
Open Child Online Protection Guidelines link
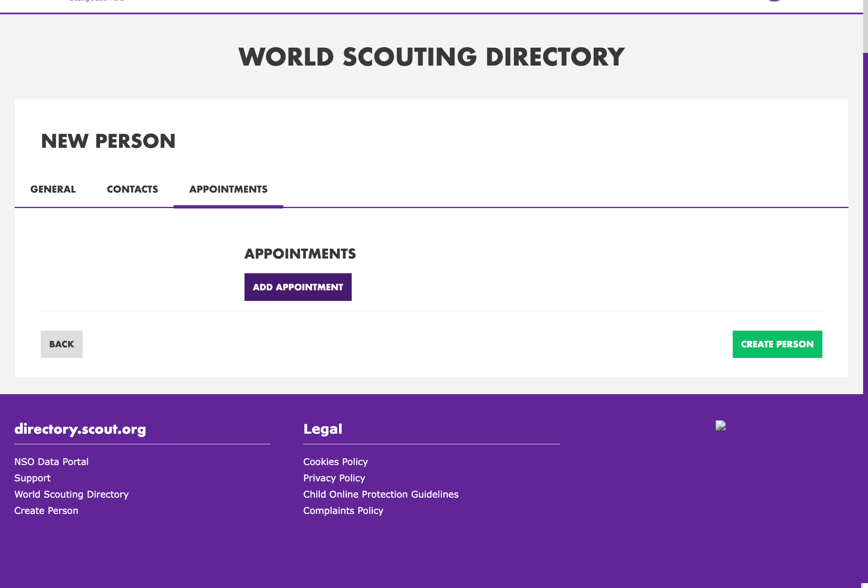[381, 494]
